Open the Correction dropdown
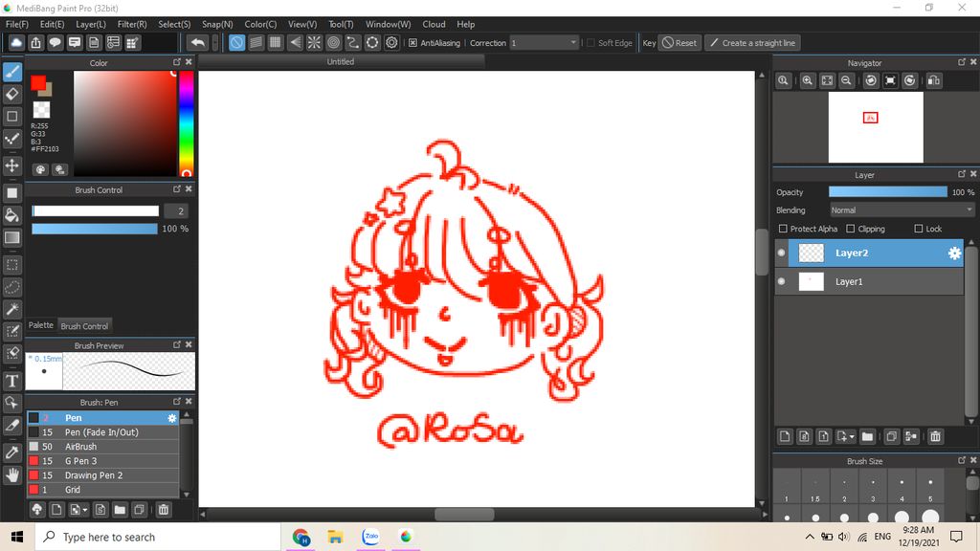 [x=544, y=43]
